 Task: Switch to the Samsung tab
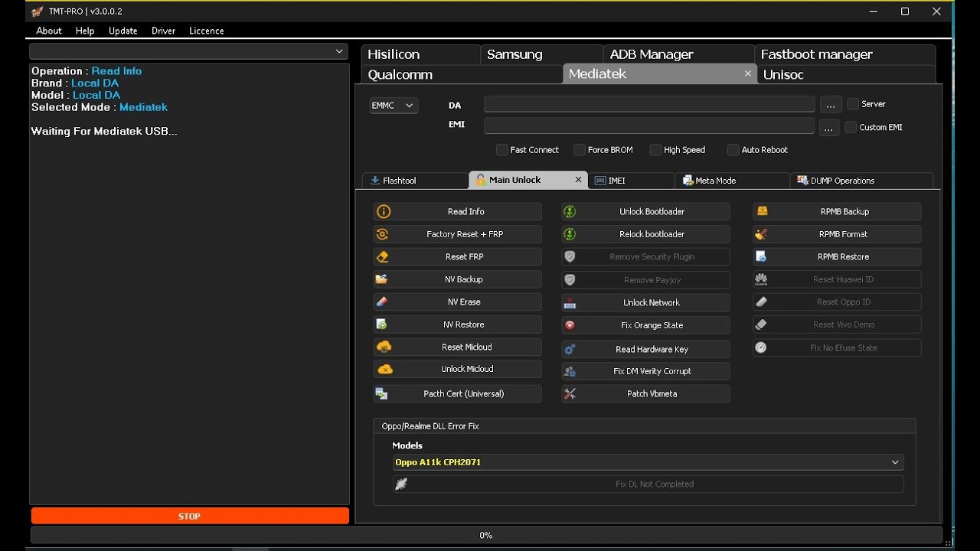tap(542, 54)
